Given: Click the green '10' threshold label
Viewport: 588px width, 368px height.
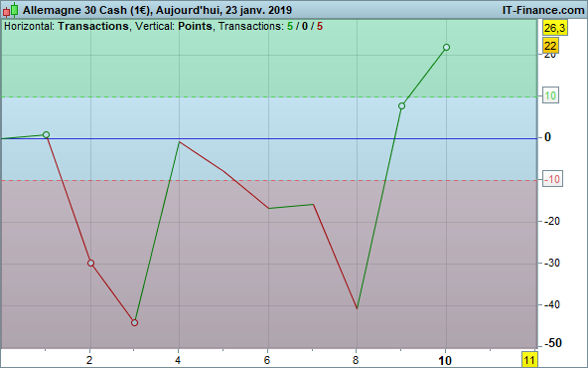Looking at the screenshot, I should tap(550, 95).
